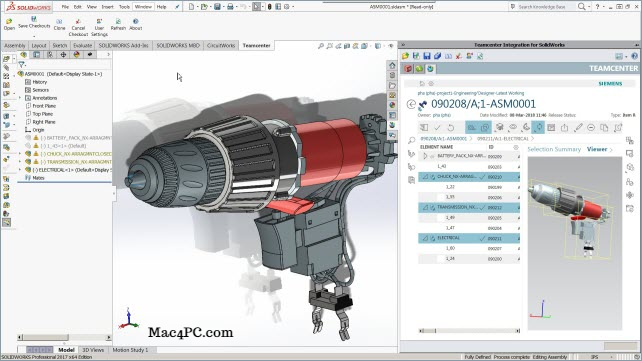Click the pencil edit icon in Teamcenter toolbar
642x361 pixels.
tap(578, 128)
